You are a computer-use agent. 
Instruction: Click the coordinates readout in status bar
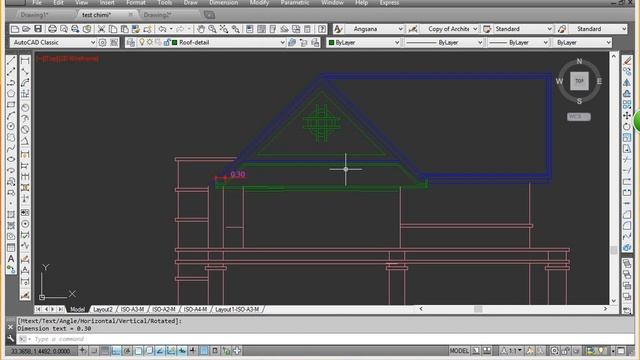point(40,351)
